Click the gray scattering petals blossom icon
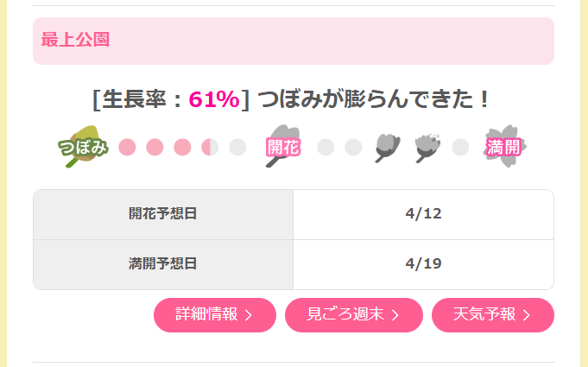This screenshot has height=367, width=588. tap(427, 147)
